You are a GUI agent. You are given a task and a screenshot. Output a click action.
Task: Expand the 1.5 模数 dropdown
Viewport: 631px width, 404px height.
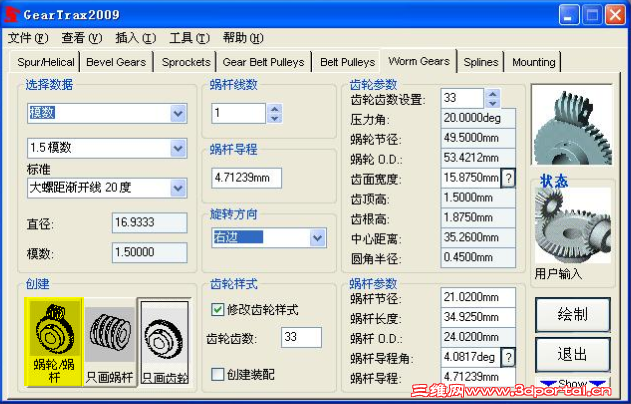(178, 148)
